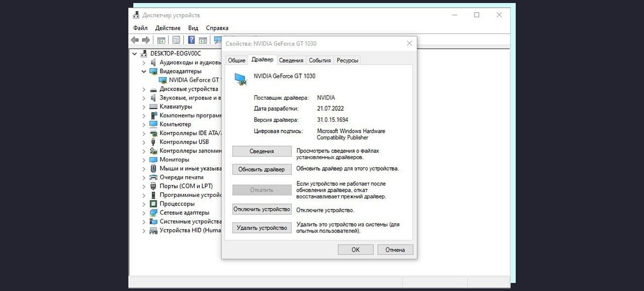Select the Дисковые устройства label
The height and width of the screenshot is (291, 644).
[x=189, y=89]
